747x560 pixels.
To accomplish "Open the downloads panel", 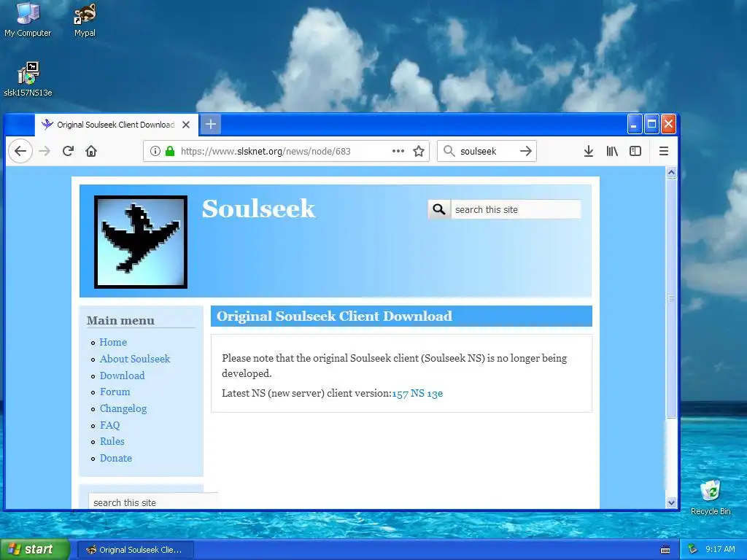I will [589, 151].
